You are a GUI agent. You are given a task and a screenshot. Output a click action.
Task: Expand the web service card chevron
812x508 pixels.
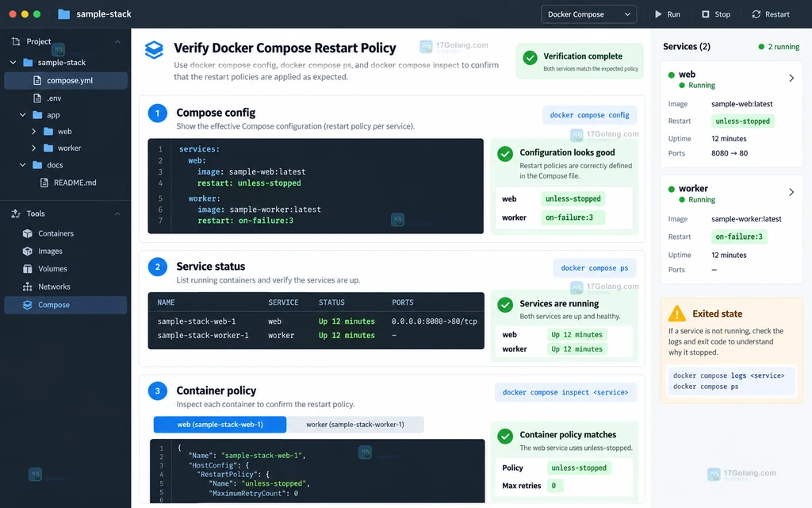point(791,79)
